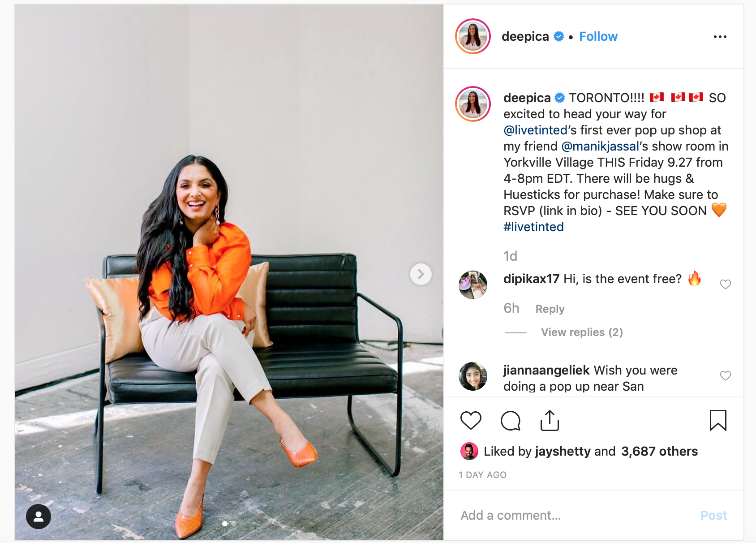Screen dimensions: 756x543
Task: Show tagged people via the person icon
Action: pos(39,517)
